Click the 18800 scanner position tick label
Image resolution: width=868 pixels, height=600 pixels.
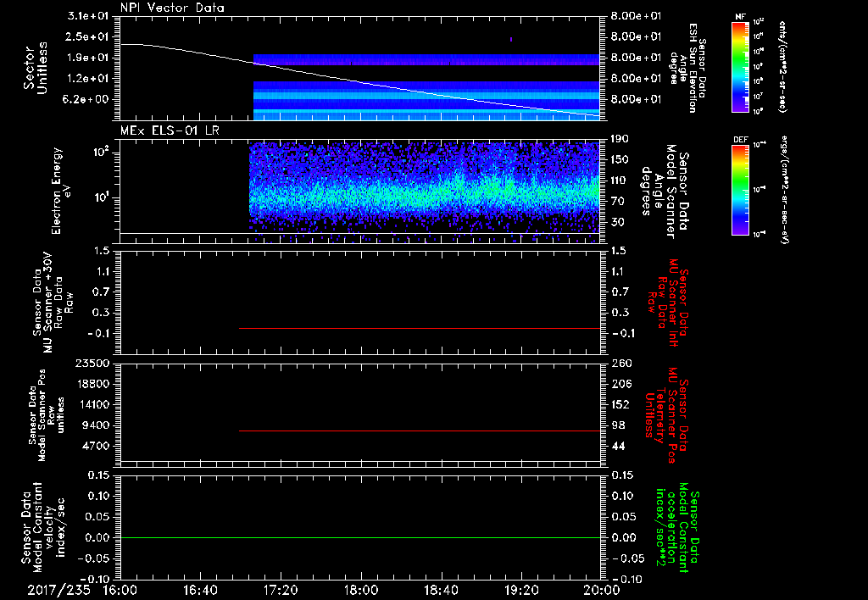tap(92, 384)
